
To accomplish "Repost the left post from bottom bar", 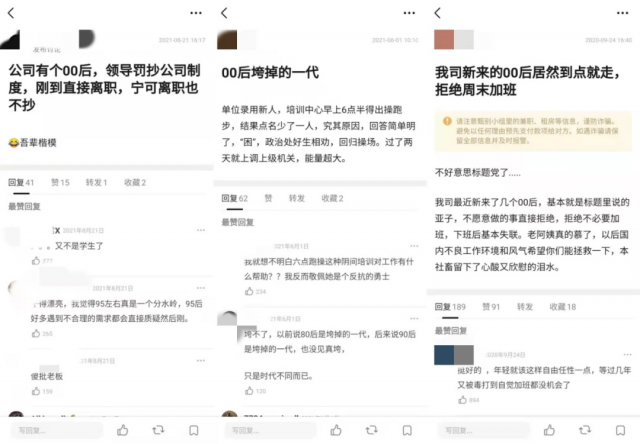I will click(158, 430).
